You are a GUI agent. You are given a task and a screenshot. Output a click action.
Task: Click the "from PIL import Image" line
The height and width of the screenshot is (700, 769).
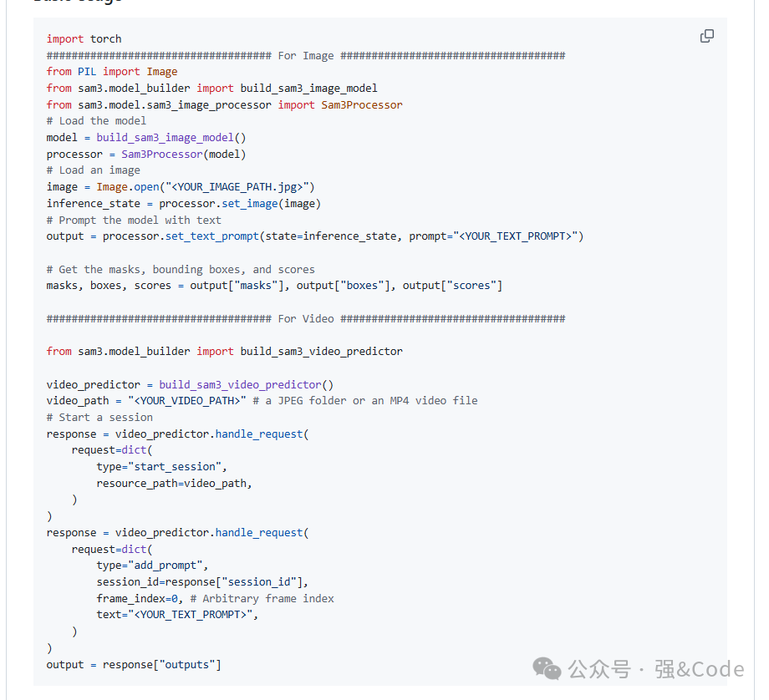coord(112,72)
